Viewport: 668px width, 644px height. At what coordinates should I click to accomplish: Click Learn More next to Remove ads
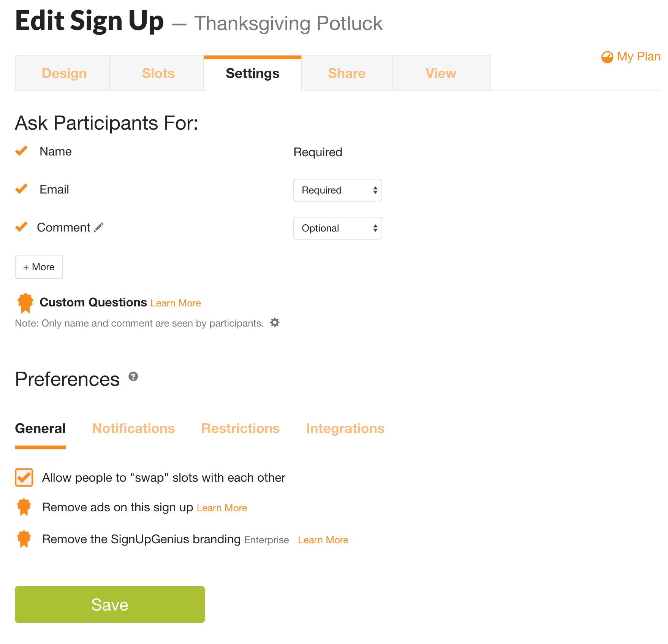(x=222, y=508)
